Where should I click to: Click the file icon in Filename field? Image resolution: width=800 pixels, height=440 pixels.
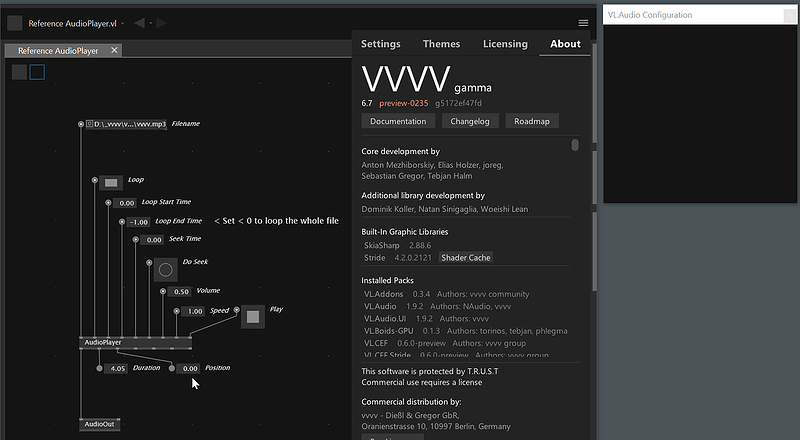[x=89, y=124]
